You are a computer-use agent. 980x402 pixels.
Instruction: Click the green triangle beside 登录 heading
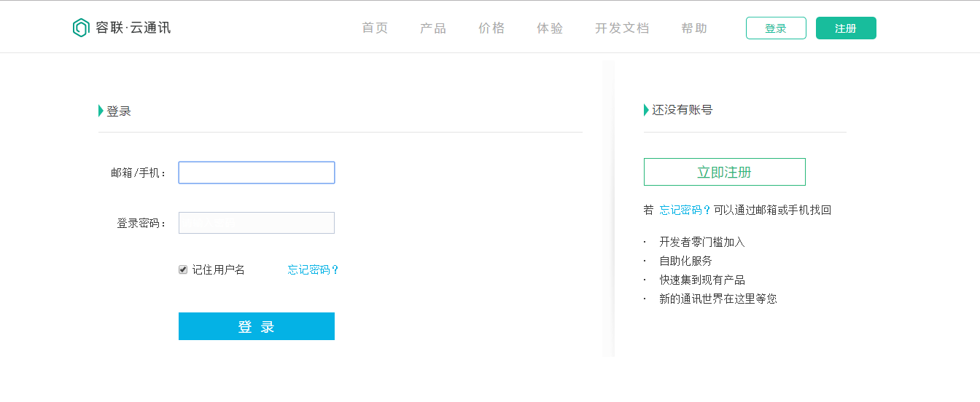click(101, 111)
